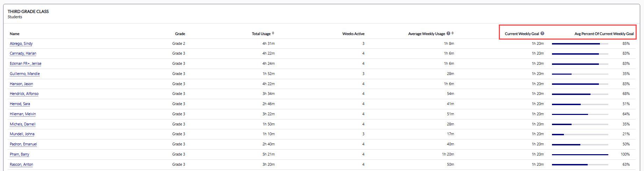The height and width of the screenshot is (171, 644).
Task: Open Cannady, Harlan's student record
Action: pyautogui.click(x=23, y=53)
